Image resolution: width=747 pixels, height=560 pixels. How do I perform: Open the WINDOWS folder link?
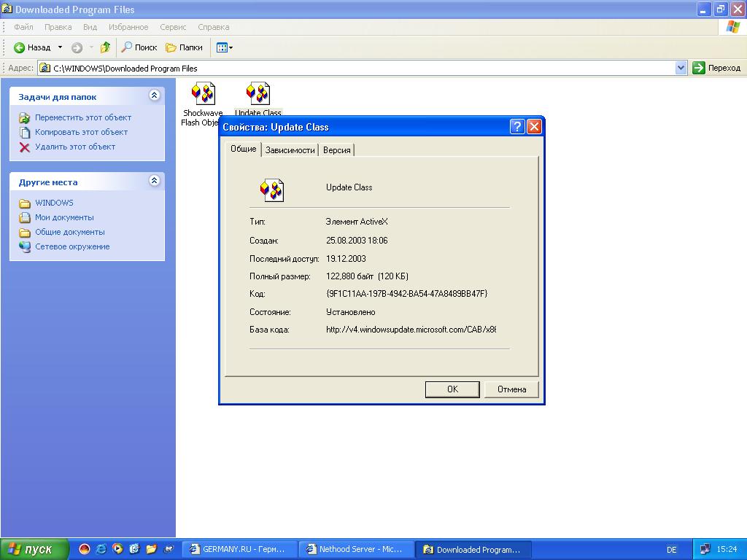coord(54,203)
